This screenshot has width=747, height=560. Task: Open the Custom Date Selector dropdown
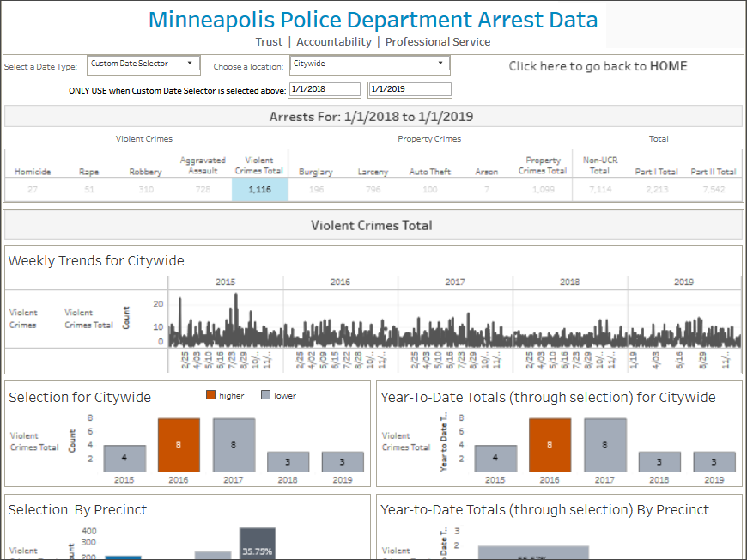click(143, 64)
